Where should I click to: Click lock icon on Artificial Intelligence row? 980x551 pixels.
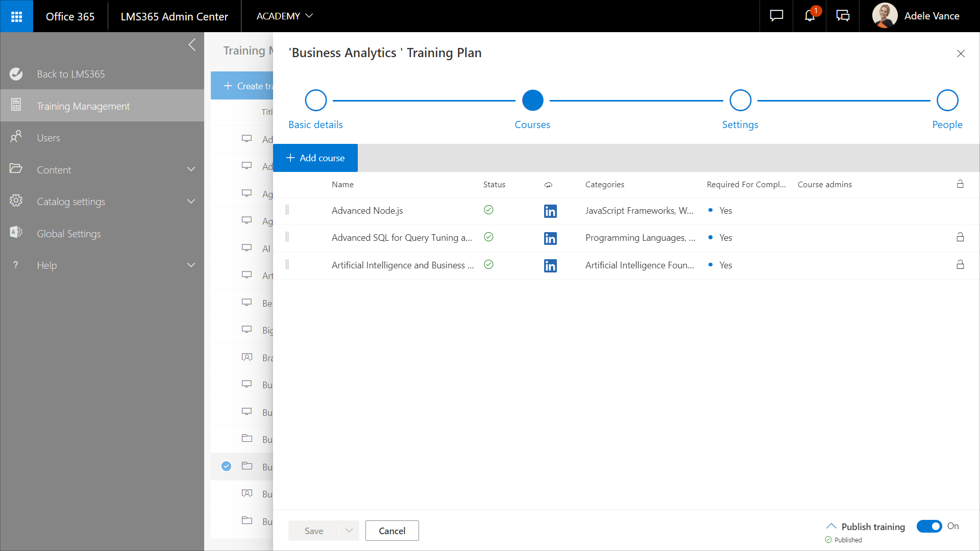tap(960, 264)
